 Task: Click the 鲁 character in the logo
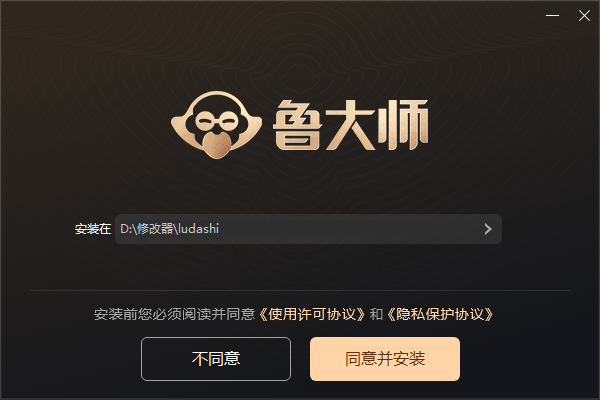298,125
